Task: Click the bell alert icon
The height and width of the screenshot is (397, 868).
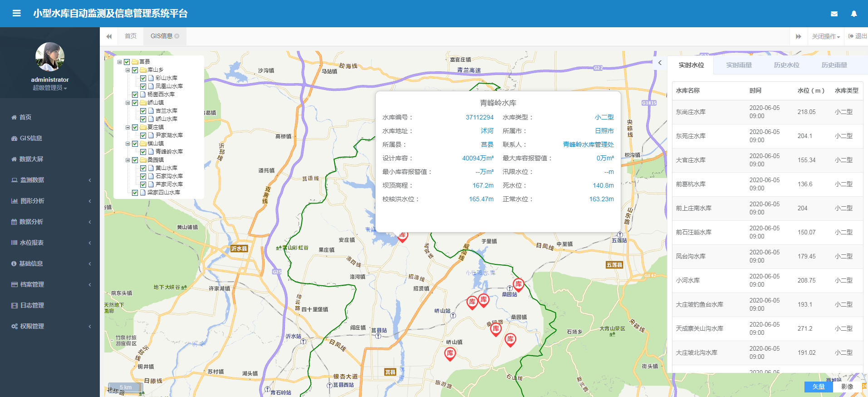Action: click(x=853, y=14)
